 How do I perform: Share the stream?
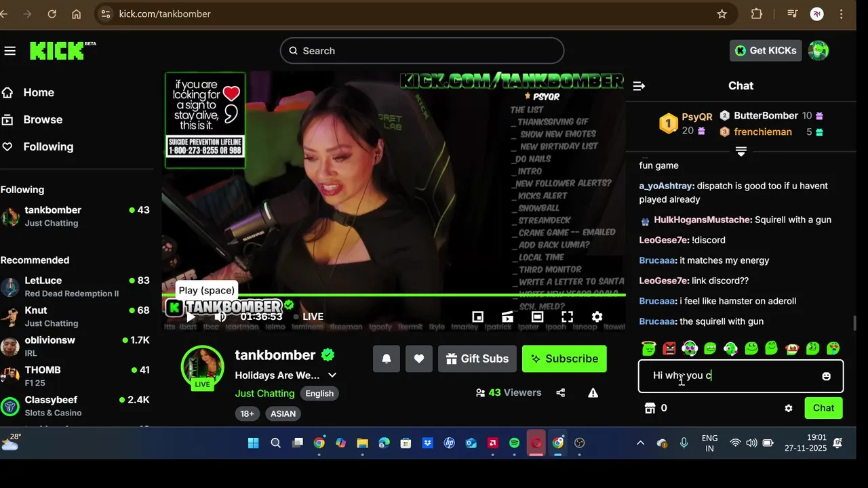(560, 392)
